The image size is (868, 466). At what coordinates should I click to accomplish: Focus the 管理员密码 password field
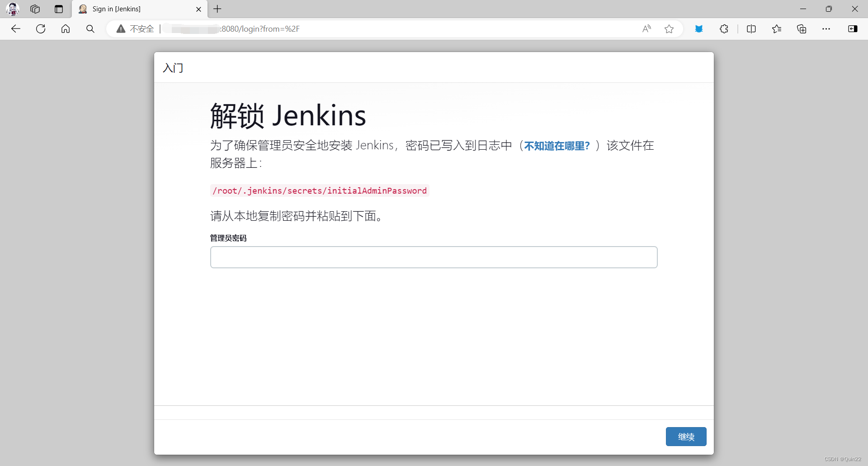(434, 257)
